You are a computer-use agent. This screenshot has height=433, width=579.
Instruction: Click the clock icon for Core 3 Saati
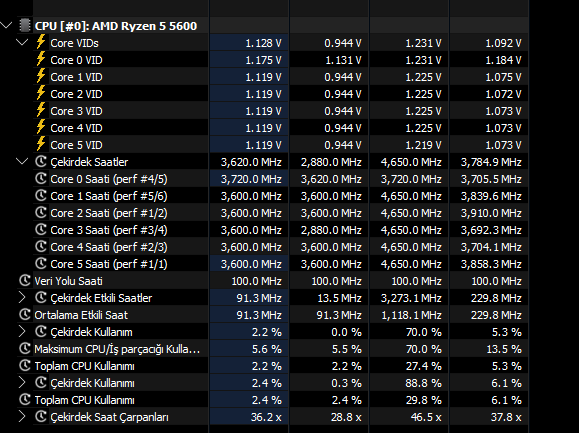tap(41, 229)
